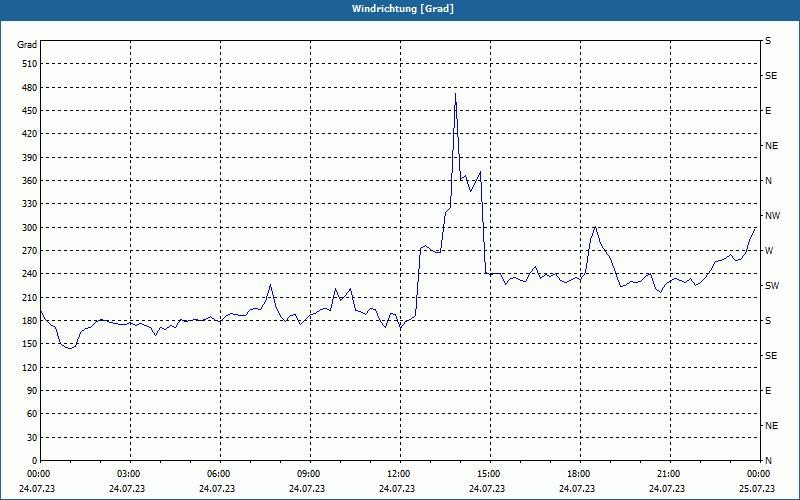800x500 pixels.
Task: Select the 360 degree axis label
Action: [x=30, y=181]
